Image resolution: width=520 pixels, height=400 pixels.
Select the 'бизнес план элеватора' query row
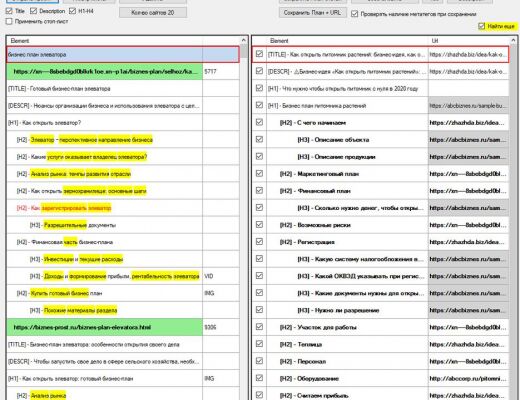click(123, 54)
